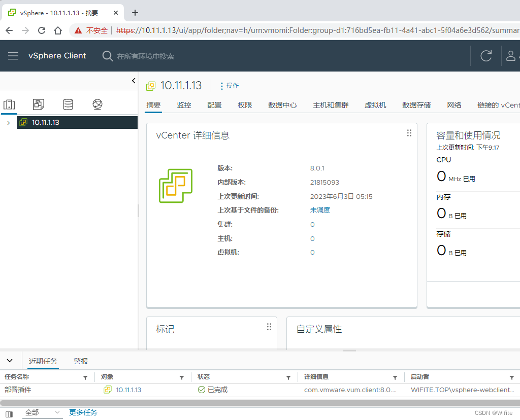The image size is (520, 420).
Task: Click the 集群 count link
Action: pos(312,225)
